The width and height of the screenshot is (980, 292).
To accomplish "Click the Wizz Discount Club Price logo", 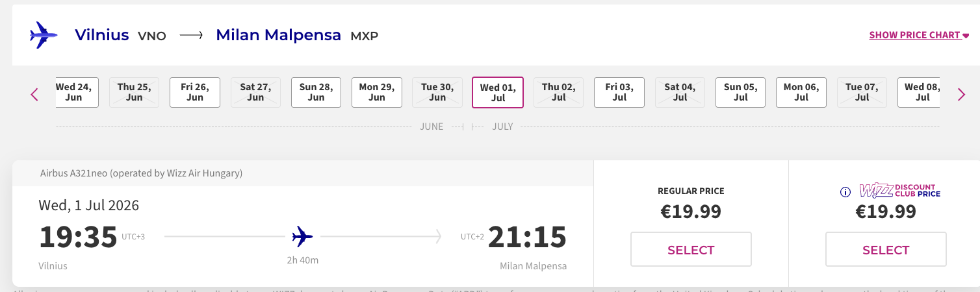I will [900, 191].
